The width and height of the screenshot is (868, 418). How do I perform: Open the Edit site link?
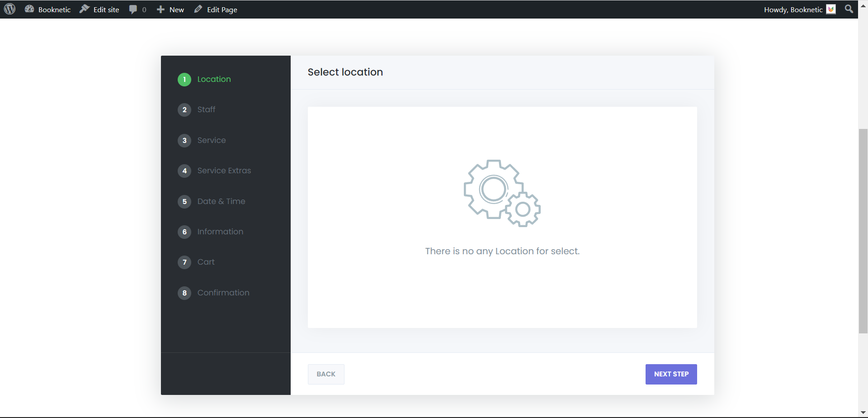[99, 9]
